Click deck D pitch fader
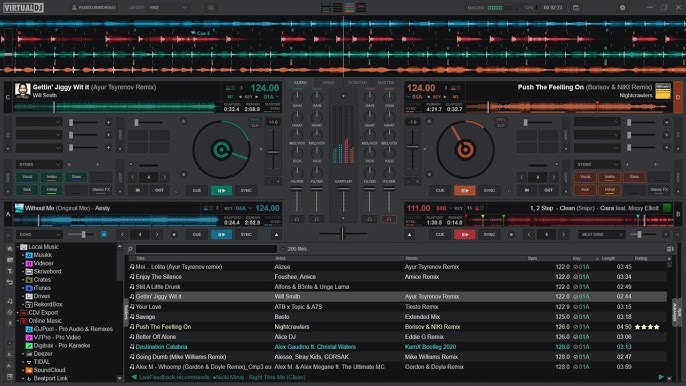This screenshot has height=386, width=686. tap(413, 147)
